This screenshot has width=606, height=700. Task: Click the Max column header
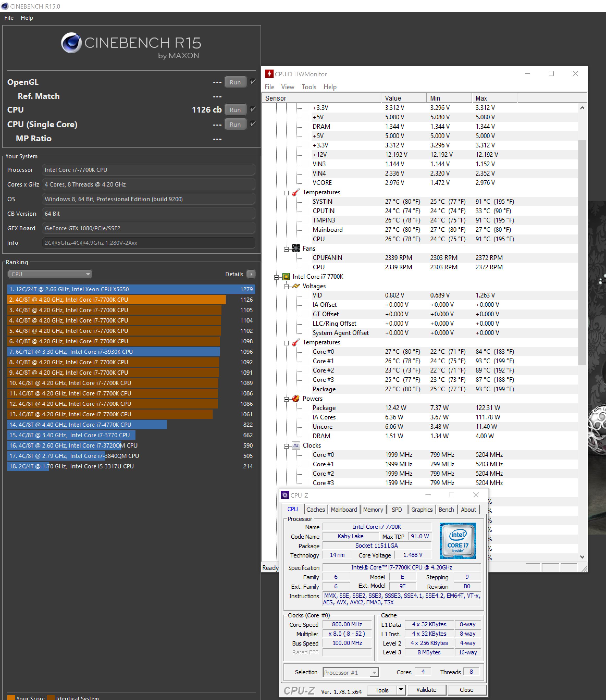[x=494, y=98]
